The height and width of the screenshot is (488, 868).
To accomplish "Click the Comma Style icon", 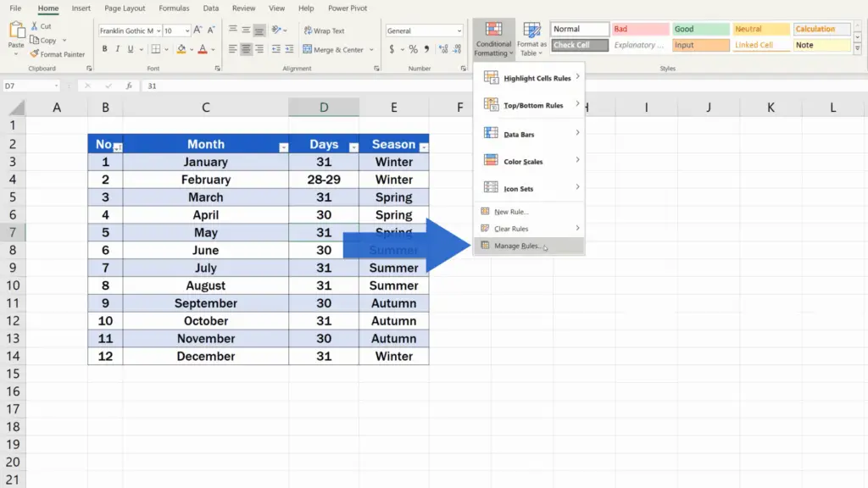I will (426, 49).
